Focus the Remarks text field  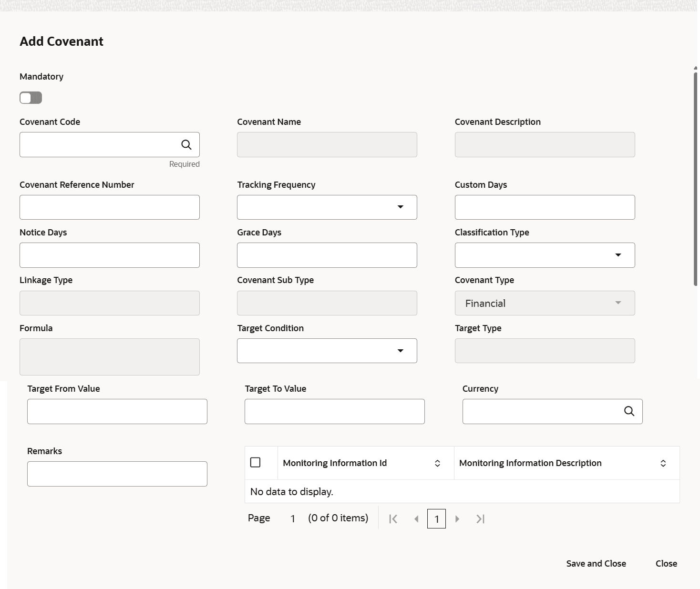point(117,474)
